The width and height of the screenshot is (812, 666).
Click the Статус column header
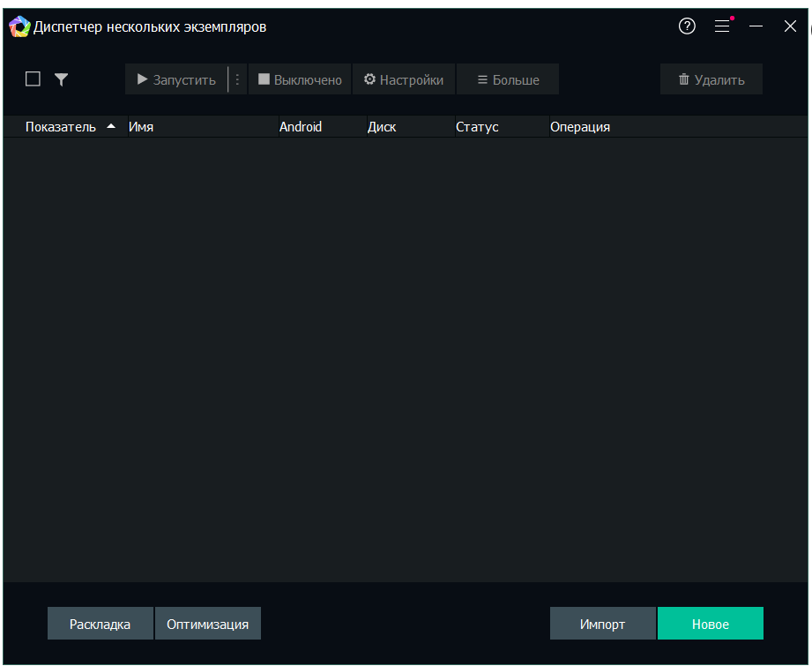click(502, 126)
